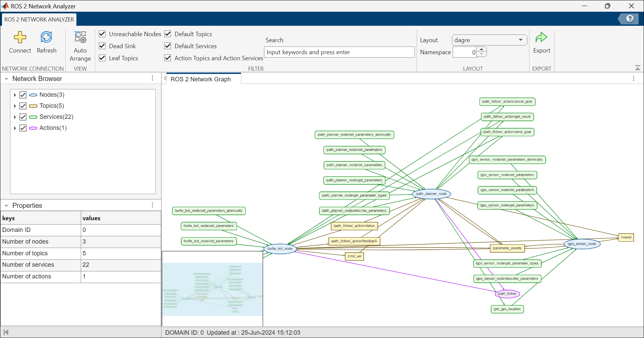Open Network Browser panel options menu
This screenshot has width=644, height=338.
coord(152,78)
